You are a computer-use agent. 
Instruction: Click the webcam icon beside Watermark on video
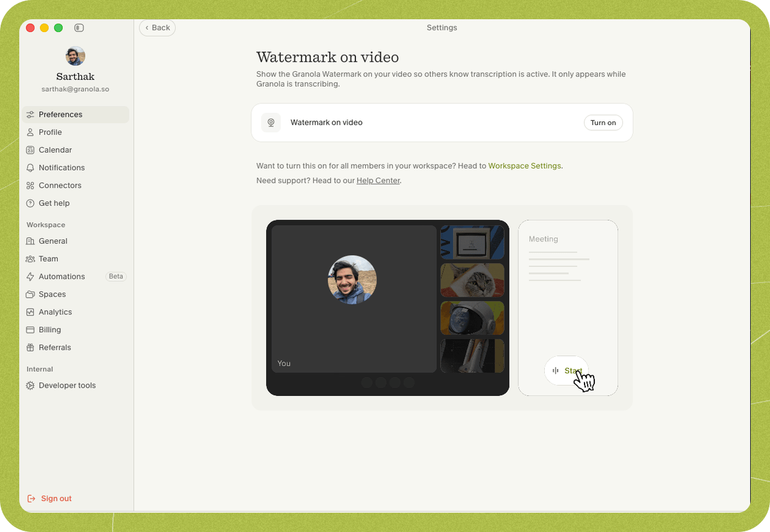pos(271,123)
